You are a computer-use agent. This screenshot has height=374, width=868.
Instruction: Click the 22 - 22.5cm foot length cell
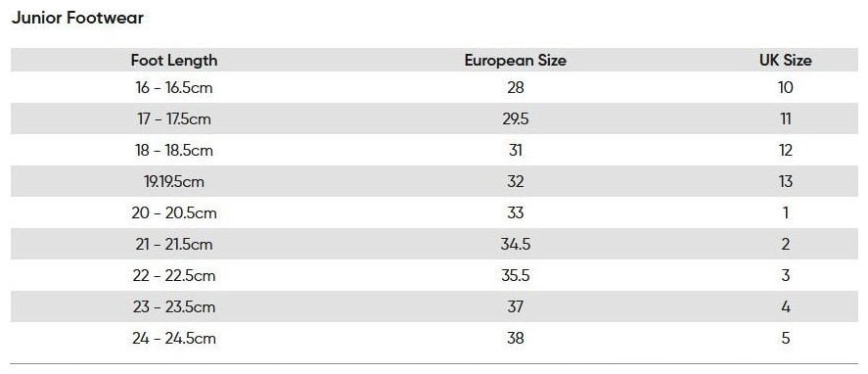174,275
